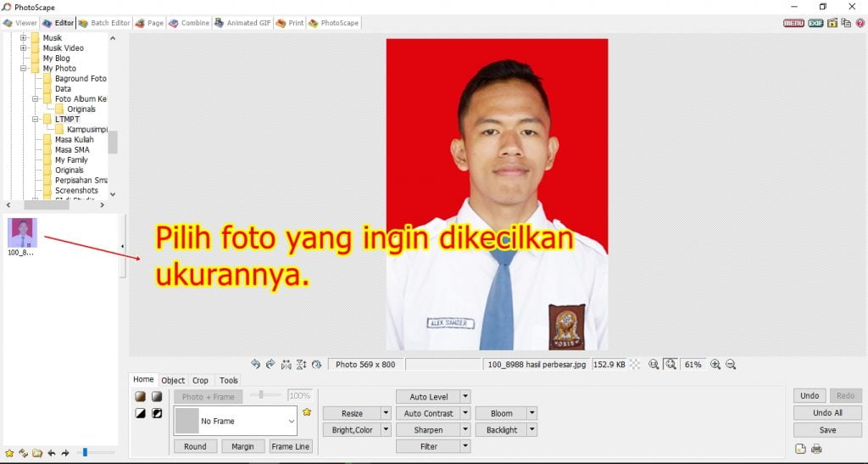
Task: Rotate the photo clockwise
Action: point(270,364)
